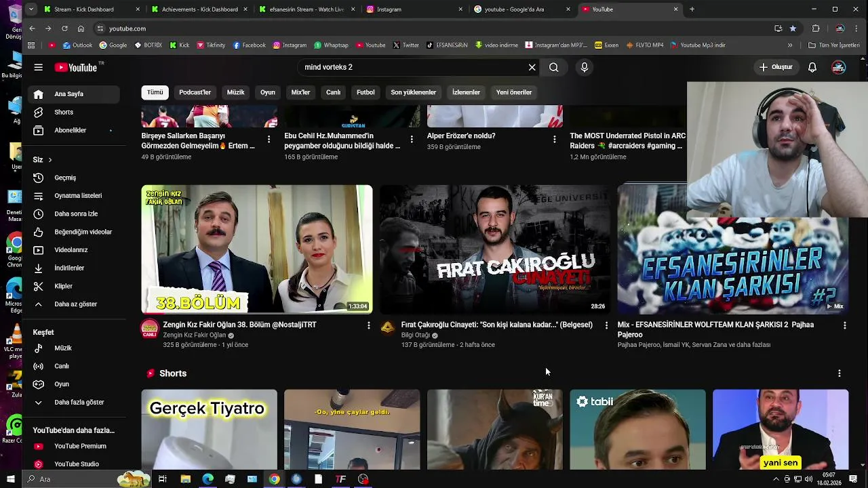Select the Müzik filter chip
The height and width of the screenshot is (488, 868).
point(236,92)
